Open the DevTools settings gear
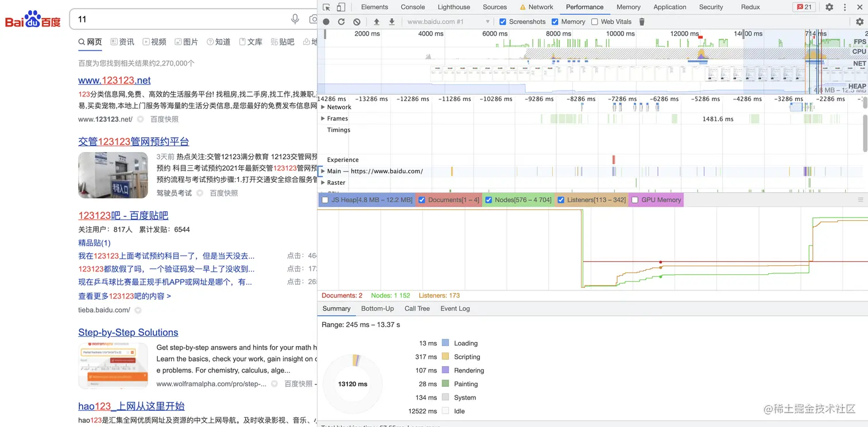This screenshot has width=868, height=427. (830, 7)
